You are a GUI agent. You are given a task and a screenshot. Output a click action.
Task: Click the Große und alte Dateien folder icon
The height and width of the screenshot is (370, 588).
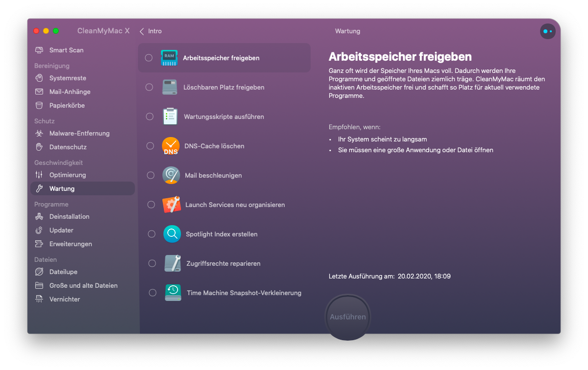(39, 285)
